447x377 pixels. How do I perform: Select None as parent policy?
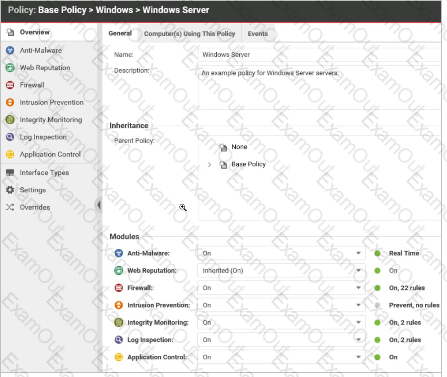tap(239, 147)
